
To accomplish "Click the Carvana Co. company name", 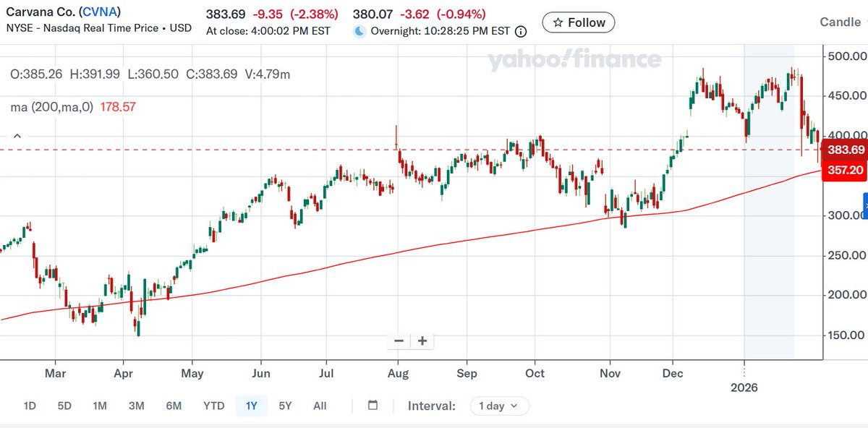I will [41, 13].
